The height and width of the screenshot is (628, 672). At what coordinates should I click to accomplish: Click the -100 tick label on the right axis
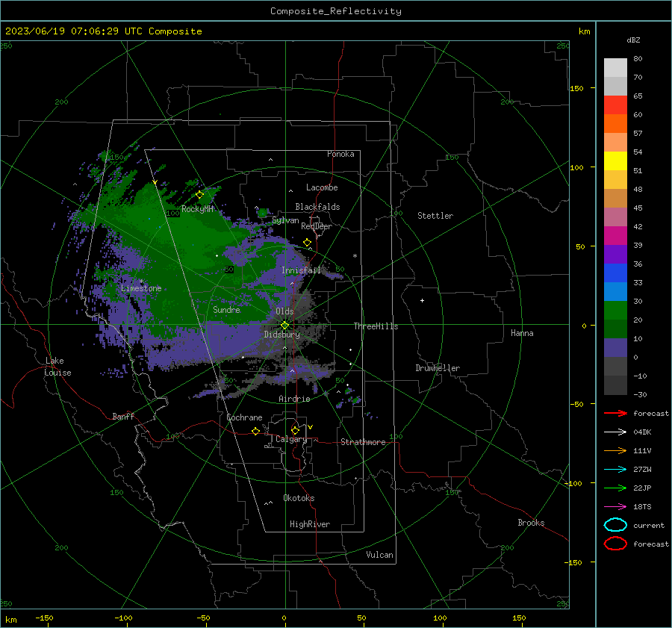[573, 483]
